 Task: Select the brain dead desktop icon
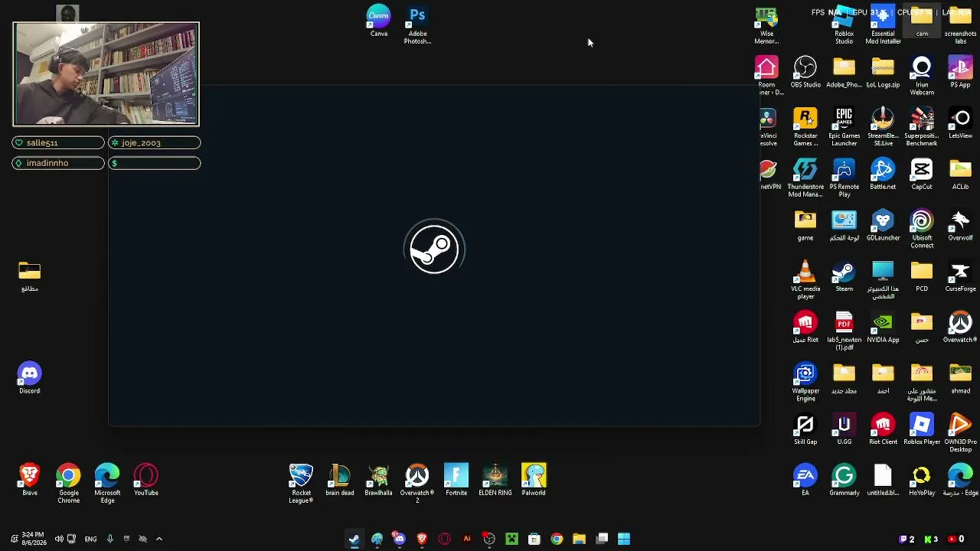(x=339, y=481)
